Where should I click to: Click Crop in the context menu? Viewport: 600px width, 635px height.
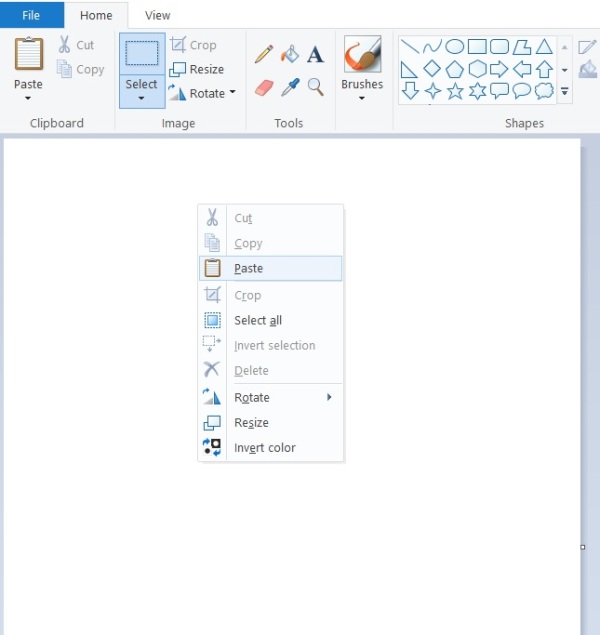click(x=270, y=295)
